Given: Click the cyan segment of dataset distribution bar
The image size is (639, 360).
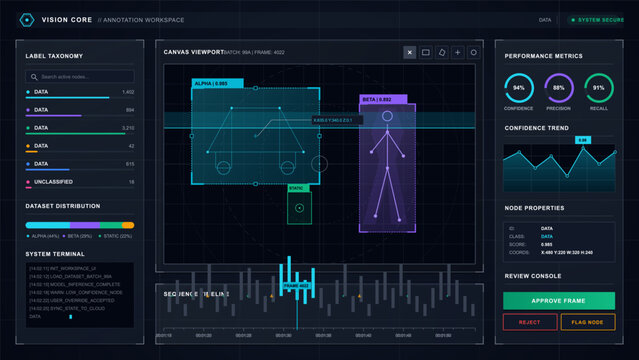Looking at the screenshot, I should (x=48, y=225).
